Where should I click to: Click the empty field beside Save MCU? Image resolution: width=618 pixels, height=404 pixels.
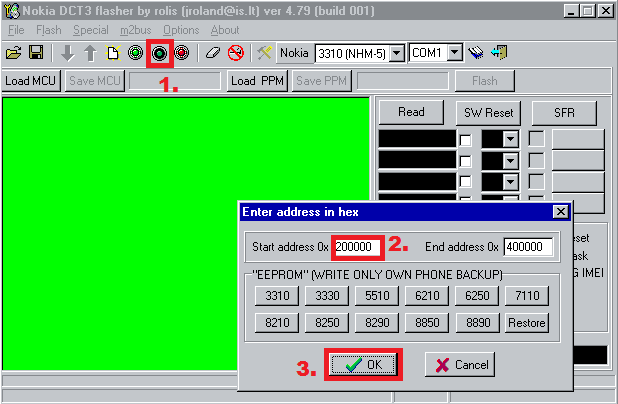(x=175, y=81)
